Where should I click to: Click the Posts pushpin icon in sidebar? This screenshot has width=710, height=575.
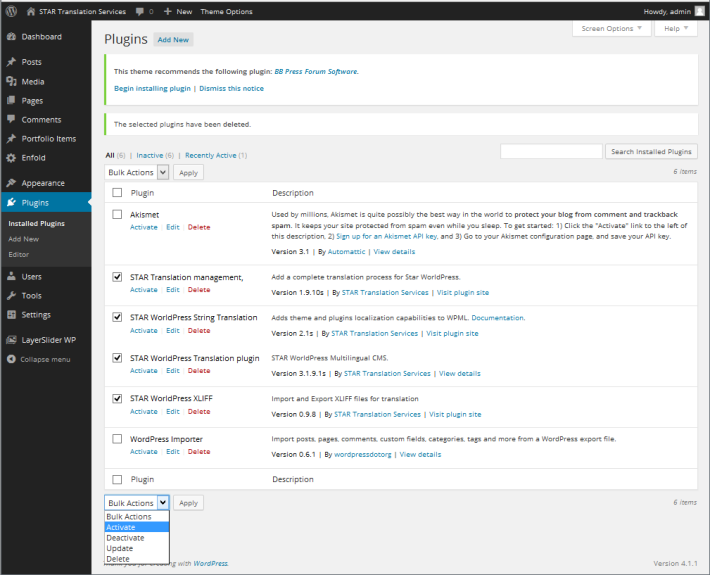pyautogui.click(x=11, y=62)
